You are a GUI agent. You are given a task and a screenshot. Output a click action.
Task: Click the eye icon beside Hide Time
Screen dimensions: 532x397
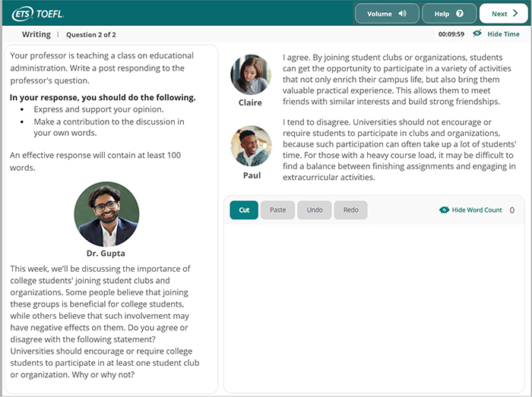477,34
